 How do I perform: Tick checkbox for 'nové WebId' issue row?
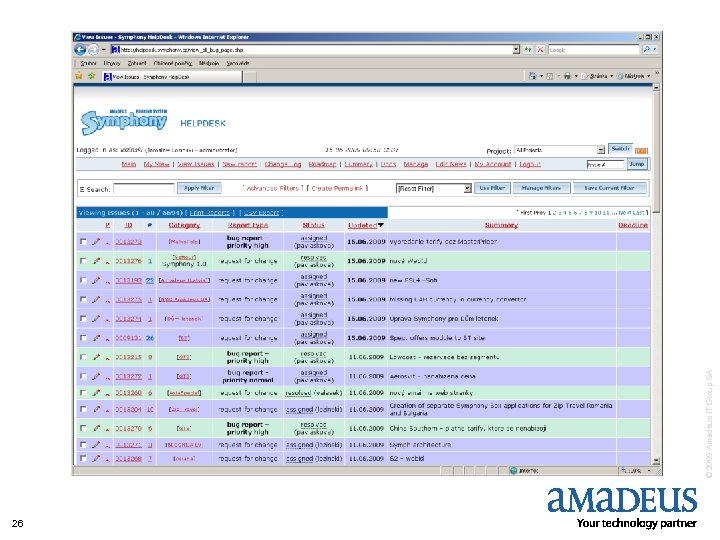point(83,261)
